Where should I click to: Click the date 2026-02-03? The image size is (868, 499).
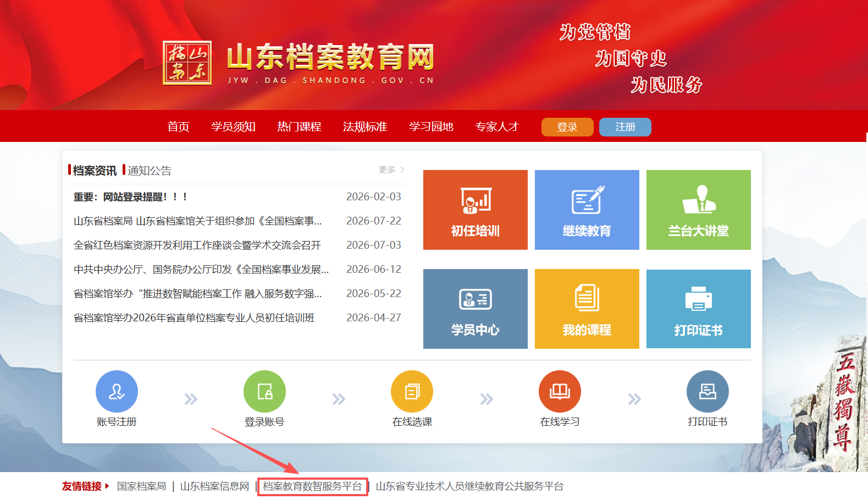click(374, 197)
